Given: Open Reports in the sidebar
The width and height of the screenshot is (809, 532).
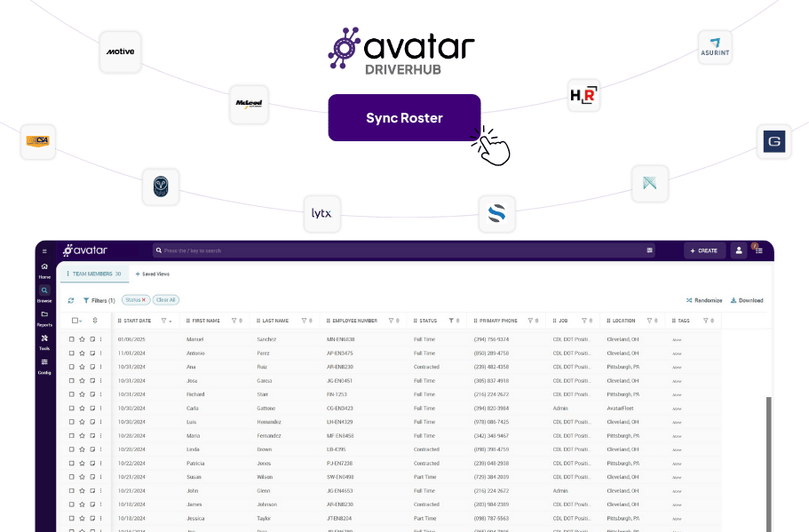Looking at the screenshot, I should (44, 318).
